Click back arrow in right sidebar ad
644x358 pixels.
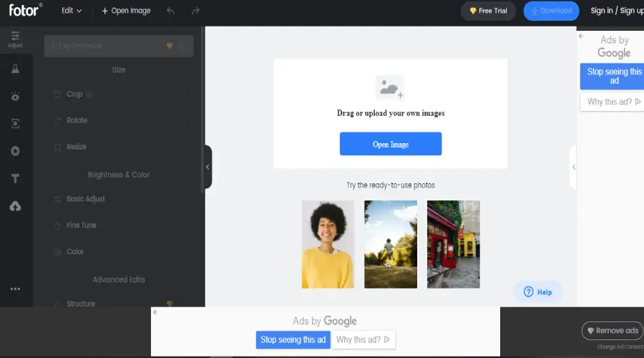[581, 37]
